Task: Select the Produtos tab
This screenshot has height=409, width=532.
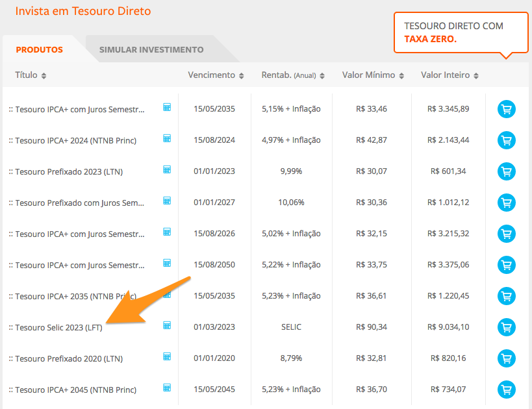Action: (x=40, y=49)
